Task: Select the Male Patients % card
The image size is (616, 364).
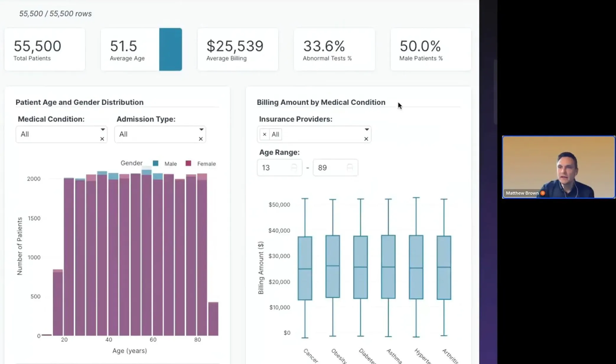Action: pyautogui.click(x=431, y=49)
